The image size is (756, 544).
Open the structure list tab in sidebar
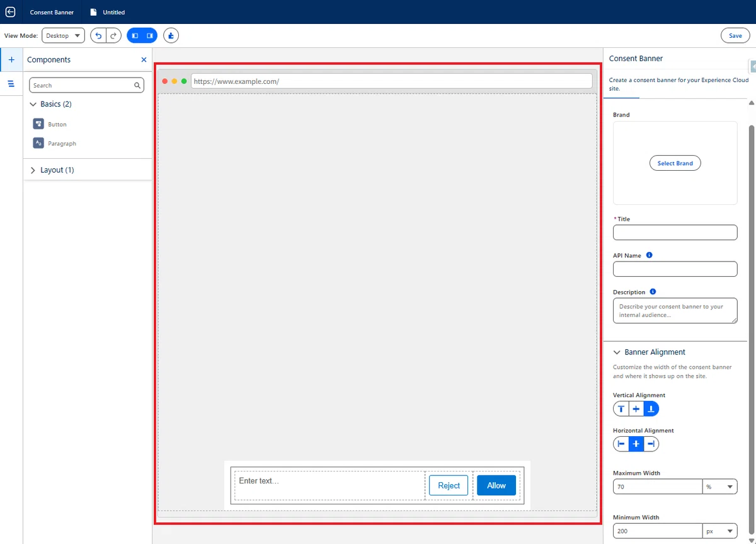click(11, 83)
